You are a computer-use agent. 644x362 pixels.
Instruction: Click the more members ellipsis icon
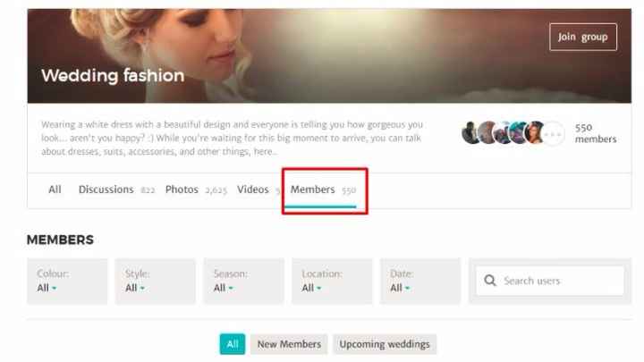point(553,133)
